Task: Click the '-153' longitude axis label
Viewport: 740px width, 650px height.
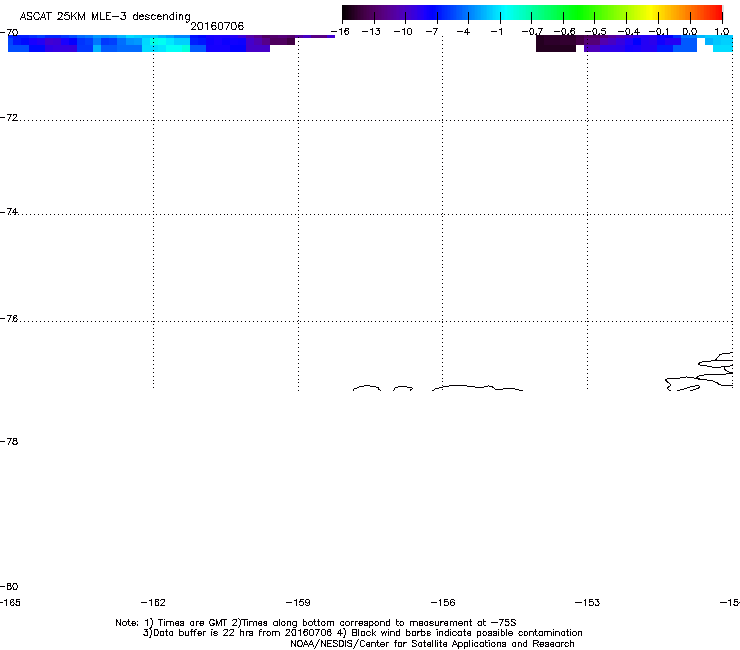Action: (x=588, y=602)
